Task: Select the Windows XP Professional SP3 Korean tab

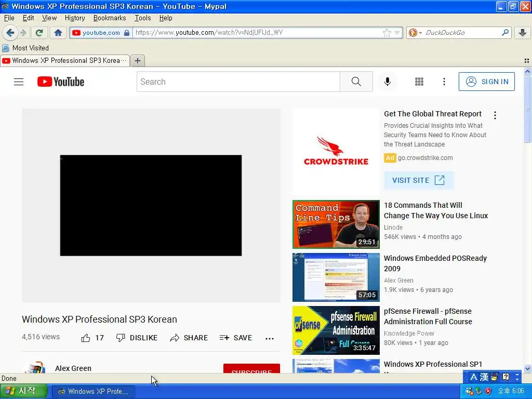Action: [x=65, y=61]
